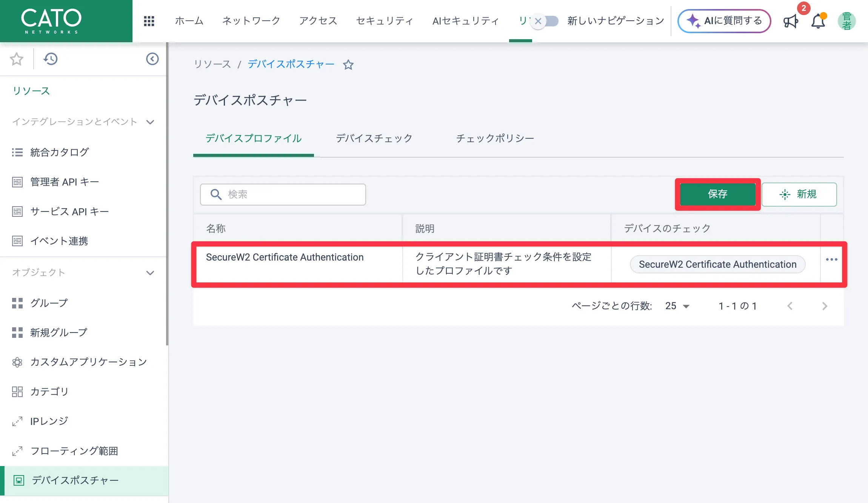Open the AIセキュリティ menu
The image size is (868, 503).
click(x=466, y=21)
